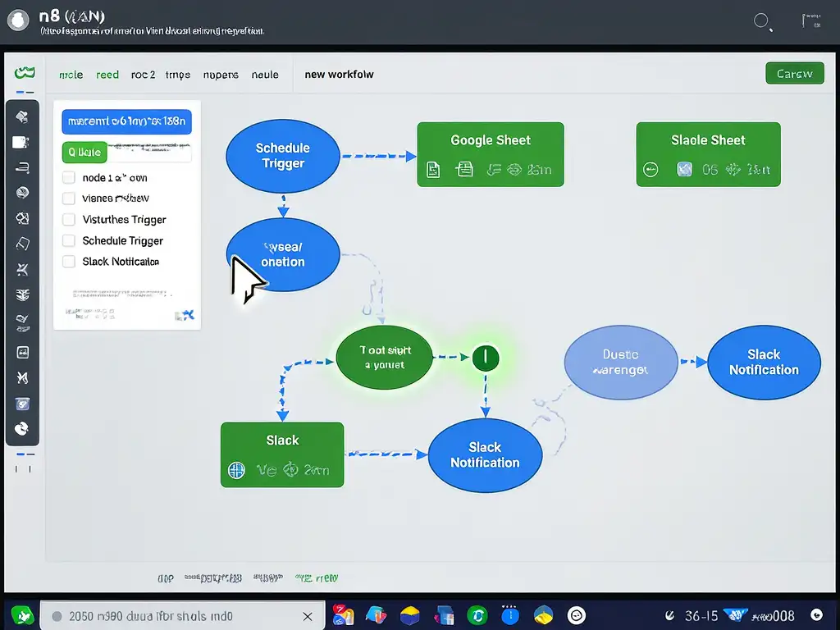Click the icon at the header far right
Screen dimensions: 840x630
pyautogui.click(x=811, y=21)
